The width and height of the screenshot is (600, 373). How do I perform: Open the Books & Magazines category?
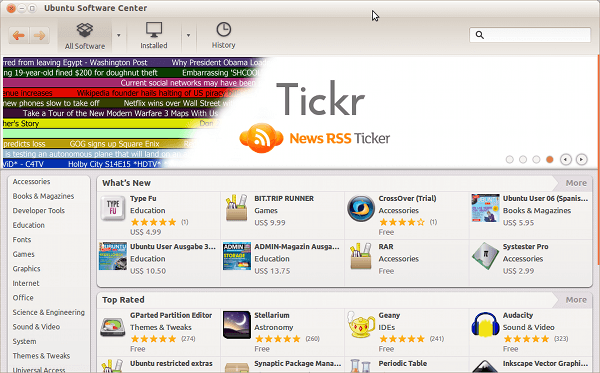pos(43,196)
